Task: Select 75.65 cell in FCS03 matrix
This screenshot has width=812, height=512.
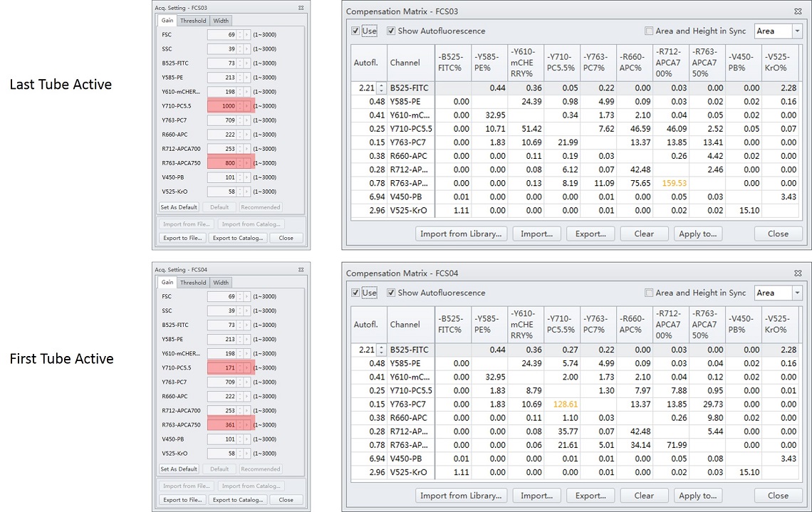Action: 635,183
